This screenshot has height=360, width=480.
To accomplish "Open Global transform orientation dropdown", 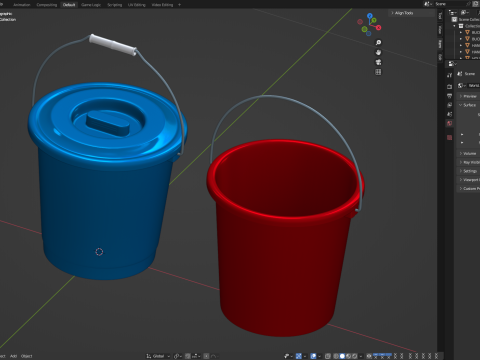I will (158, 356).
